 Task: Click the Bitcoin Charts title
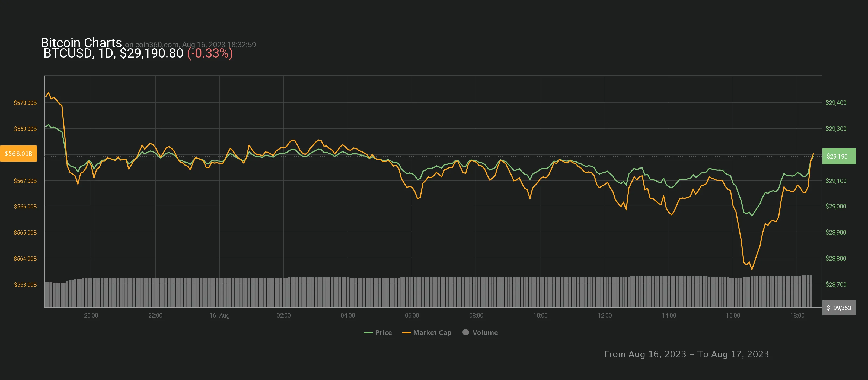click(x=81, y=43)
